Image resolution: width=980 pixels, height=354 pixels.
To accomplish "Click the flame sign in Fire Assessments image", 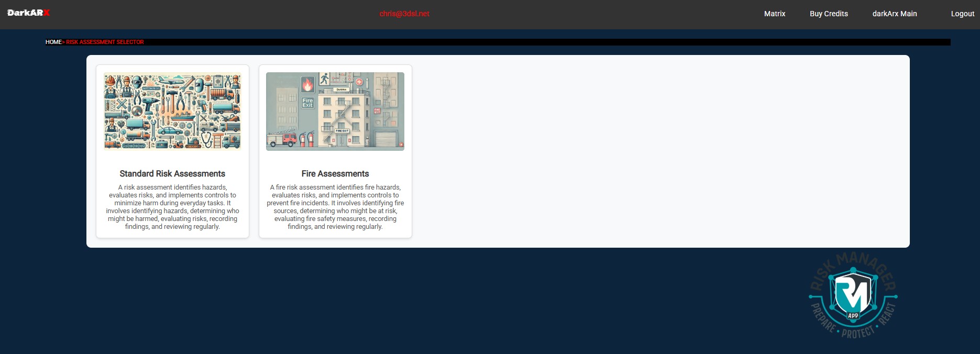I will tap(307, 84).
